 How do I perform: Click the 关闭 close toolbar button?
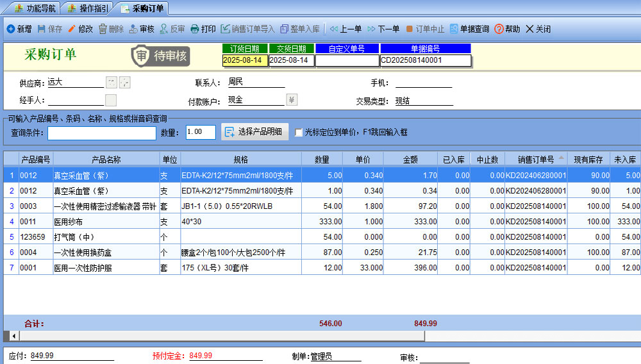(x=538, y=29)
